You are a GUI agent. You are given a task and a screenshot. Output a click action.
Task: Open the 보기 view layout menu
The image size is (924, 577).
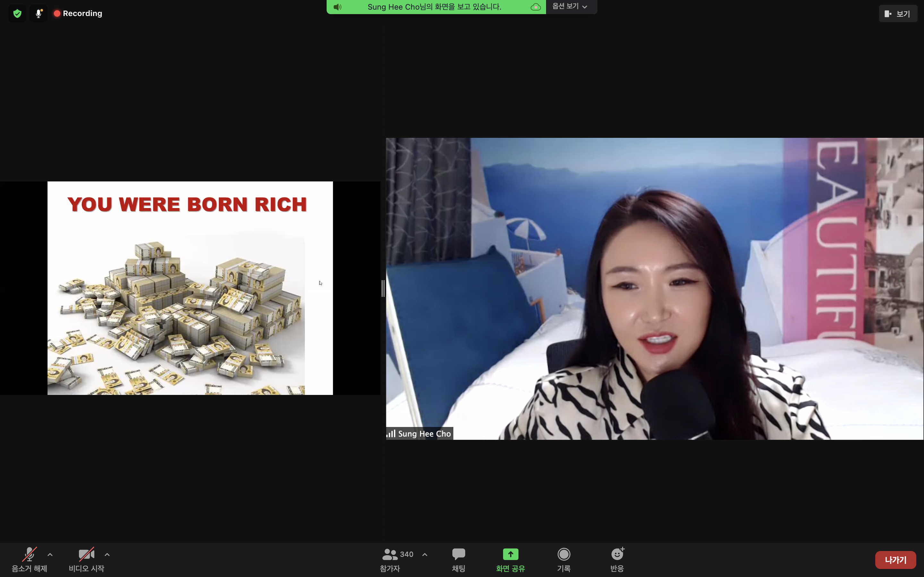tap(898, 14)
